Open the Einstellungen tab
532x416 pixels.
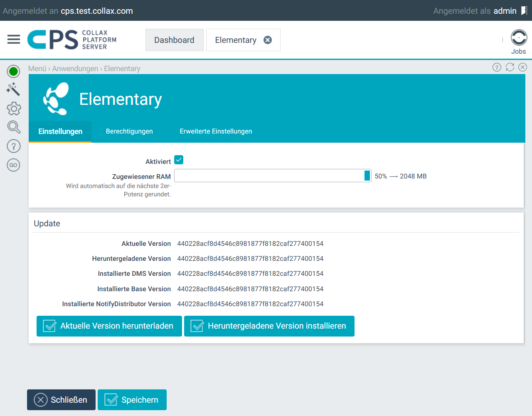[x=60, y=131]
